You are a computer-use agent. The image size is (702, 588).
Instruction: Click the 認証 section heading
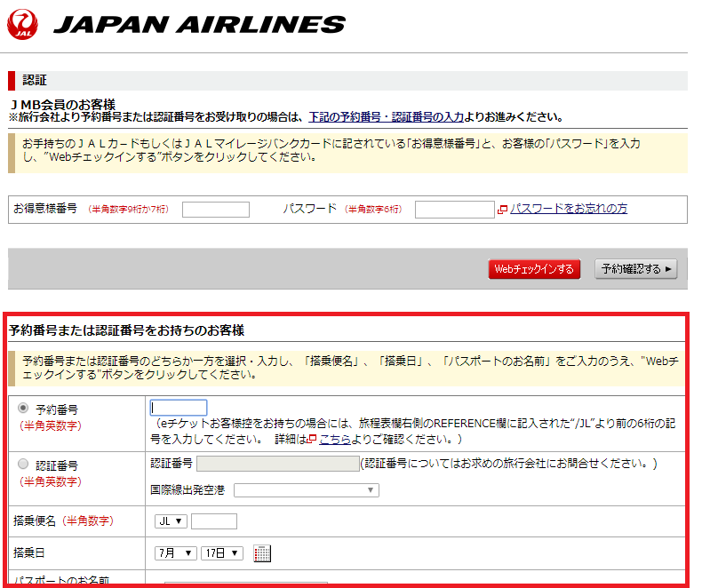35,80
